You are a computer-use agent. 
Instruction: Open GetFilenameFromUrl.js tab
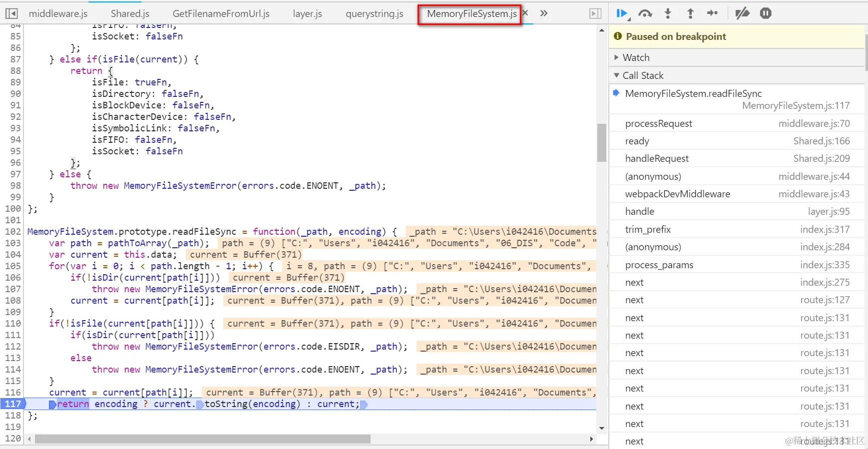pos(221,13)
